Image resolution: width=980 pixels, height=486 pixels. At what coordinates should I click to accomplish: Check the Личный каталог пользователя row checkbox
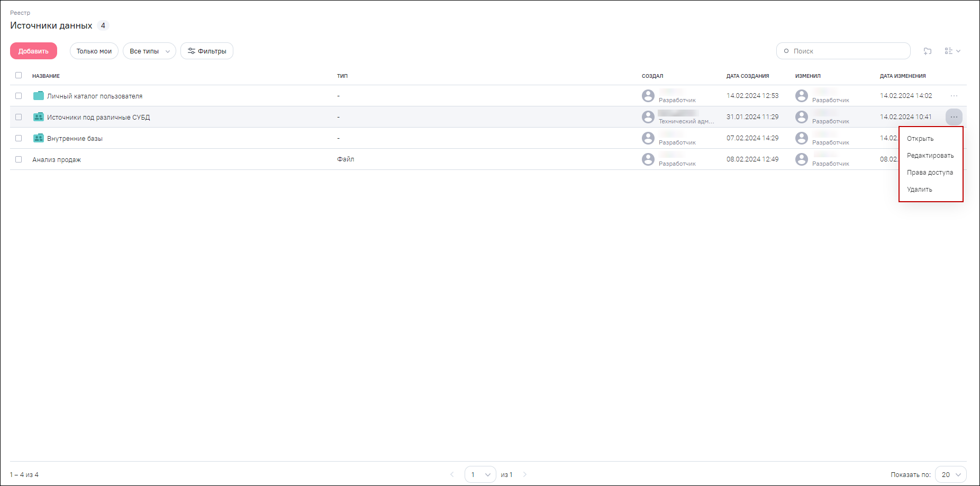(x=19, y=96)
